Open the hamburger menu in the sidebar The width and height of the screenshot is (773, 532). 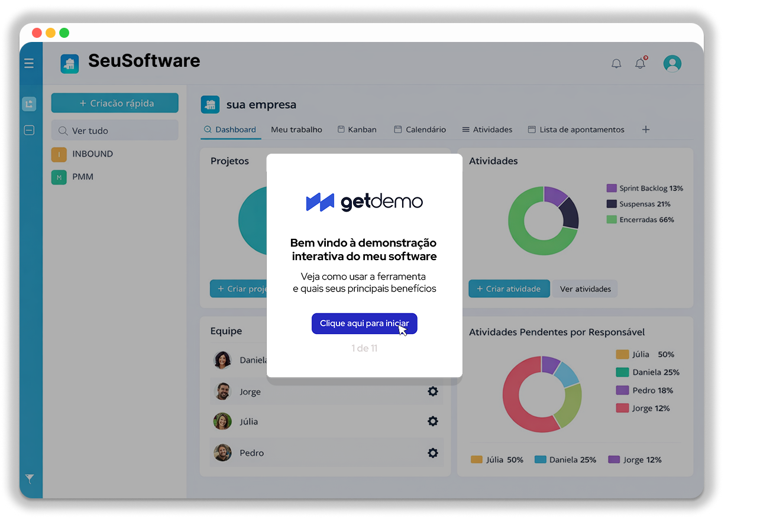29,63
